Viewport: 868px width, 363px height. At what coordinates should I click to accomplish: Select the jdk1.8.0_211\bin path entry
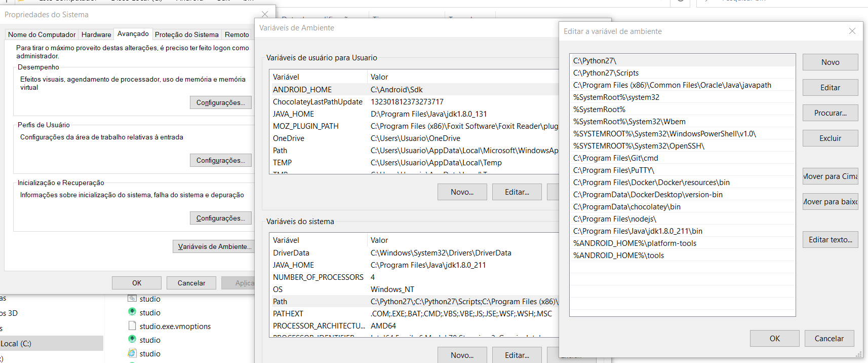pyautogui.click(x=682, y=231)
